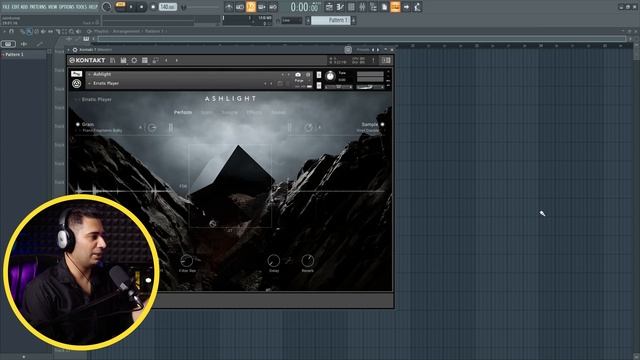Click the record button
640x360 pixels.
point(153,7)
